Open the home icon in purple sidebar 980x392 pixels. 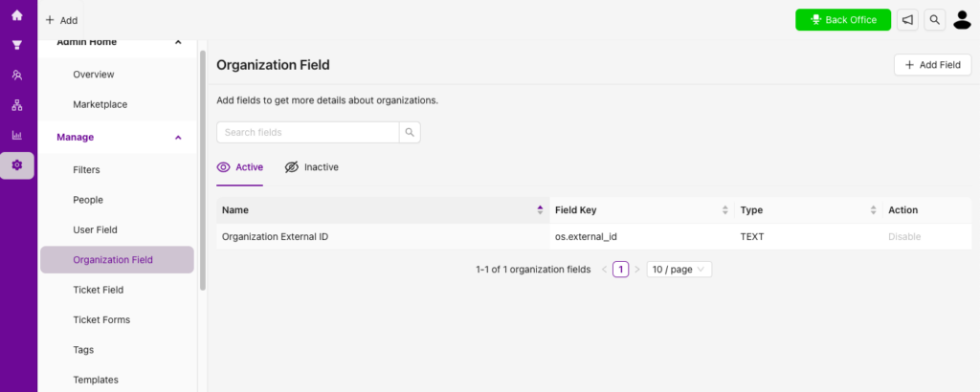click(17, 15)
